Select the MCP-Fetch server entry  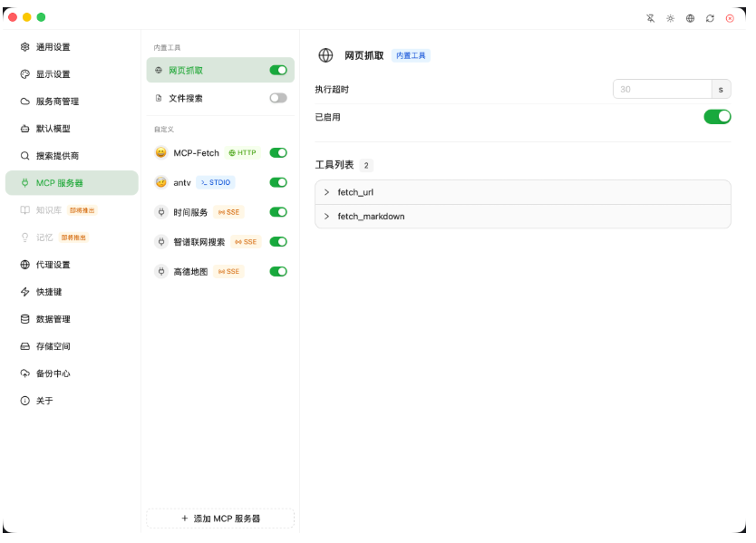click(x=220, y=153)
